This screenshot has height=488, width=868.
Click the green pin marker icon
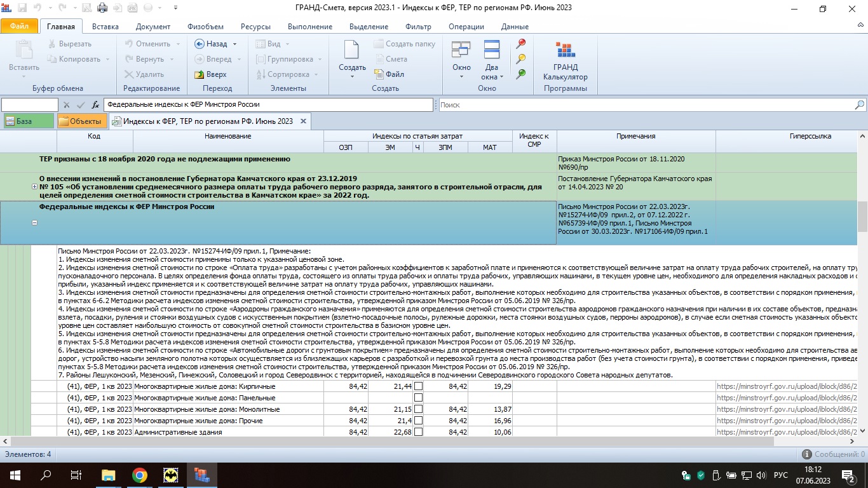point(521,74)
